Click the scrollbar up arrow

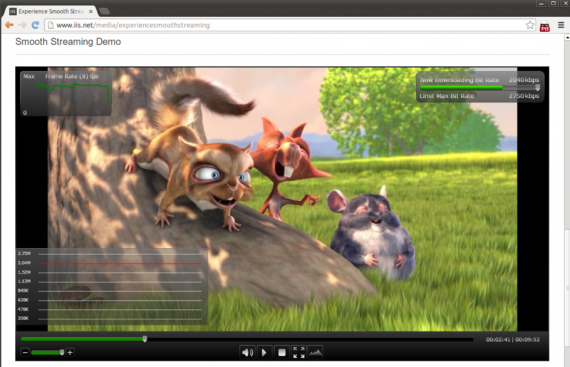pyautogui.click(x=567, y=37)
